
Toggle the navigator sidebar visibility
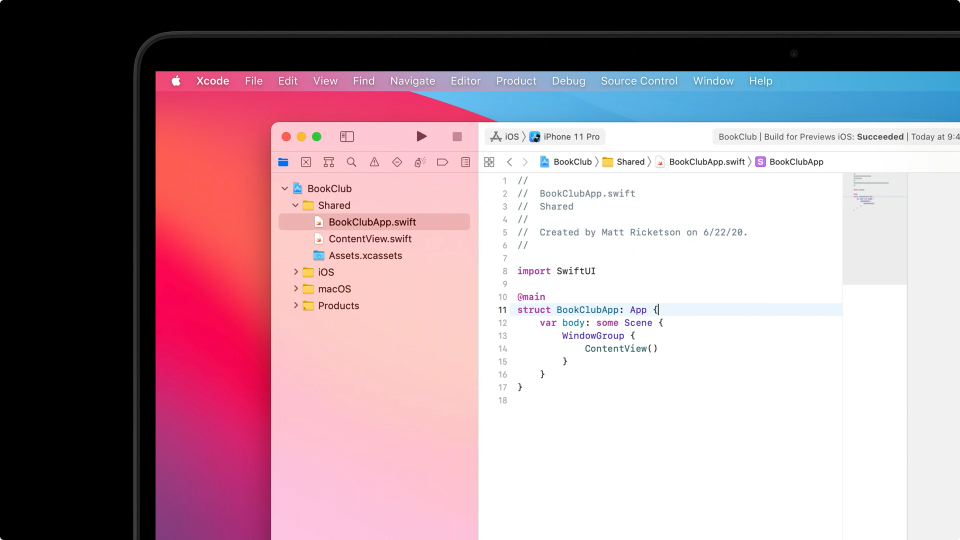tap(347, 137)
